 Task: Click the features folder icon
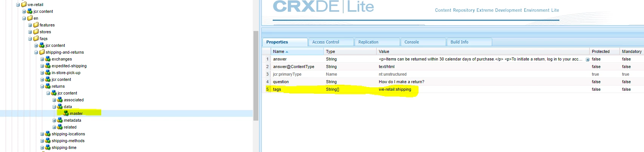(36, 25)
